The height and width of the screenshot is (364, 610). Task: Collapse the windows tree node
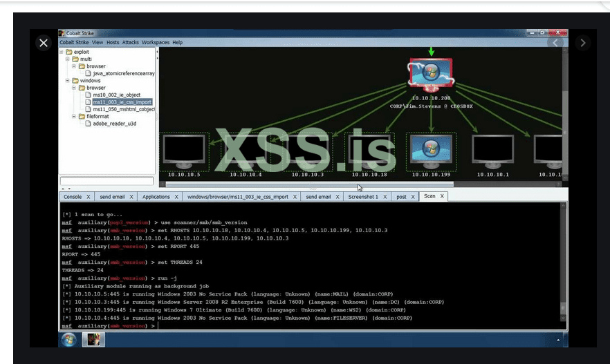pyautogui.click(x=67, y=80)
